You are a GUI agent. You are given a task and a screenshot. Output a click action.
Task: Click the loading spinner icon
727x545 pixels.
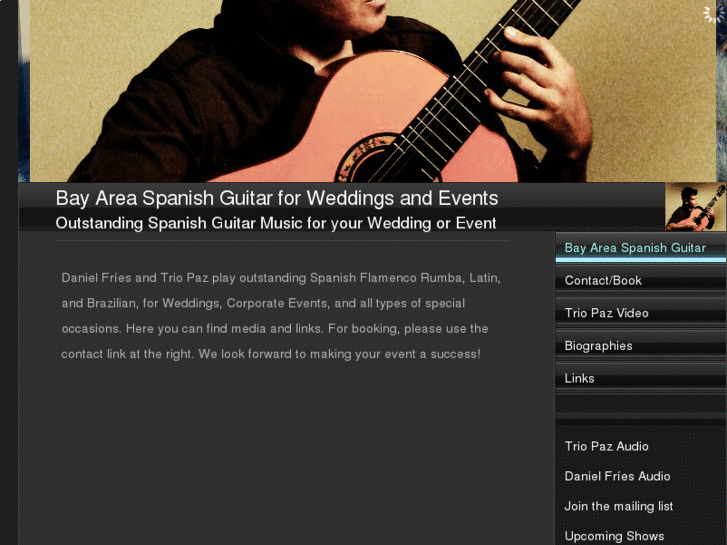712,14
